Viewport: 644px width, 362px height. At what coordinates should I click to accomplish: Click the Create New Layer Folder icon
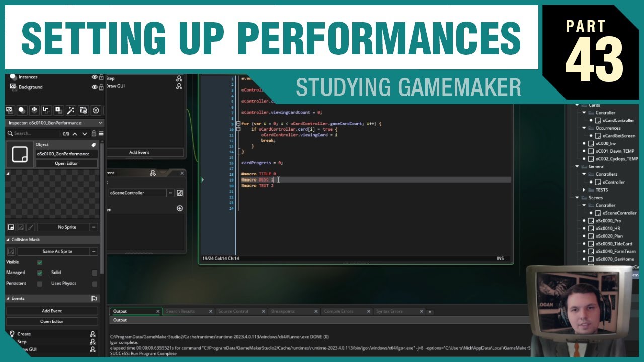click(x=84, y=110)
